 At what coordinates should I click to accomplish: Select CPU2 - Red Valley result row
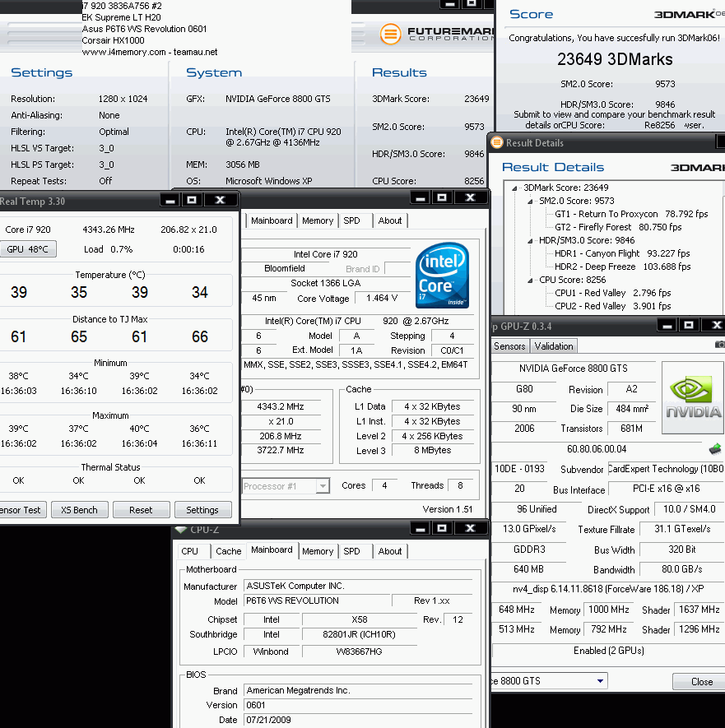click(x=613, y=306)
